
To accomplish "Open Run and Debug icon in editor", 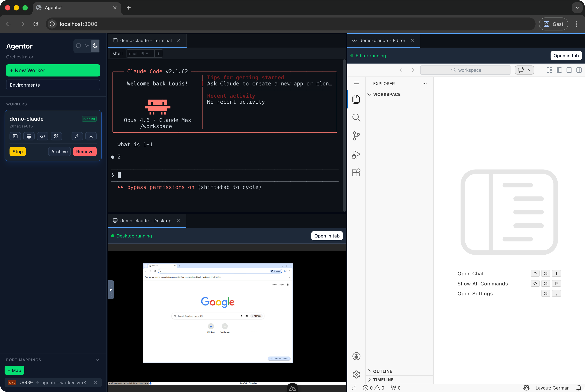I will (356, 154).
